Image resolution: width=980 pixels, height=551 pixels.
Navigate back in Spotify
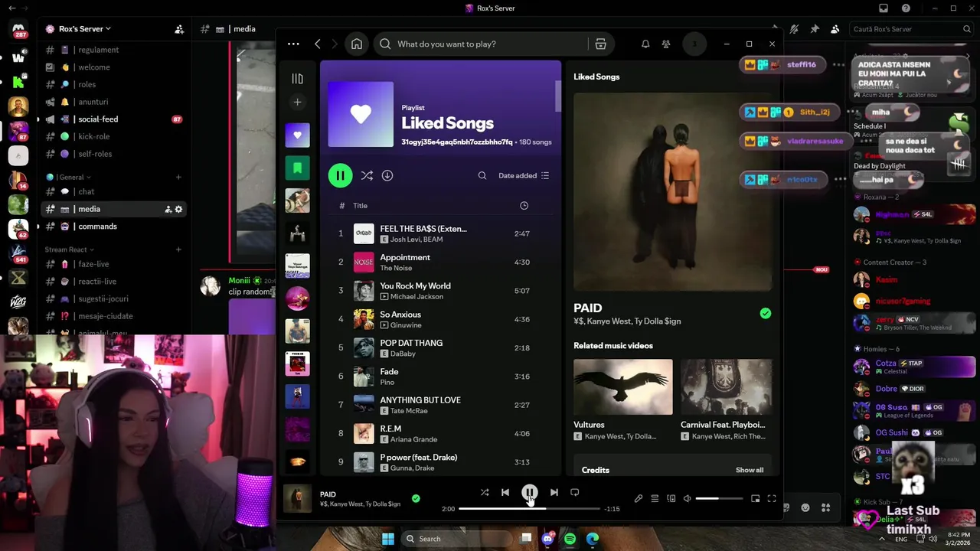(x=318, y=44)
